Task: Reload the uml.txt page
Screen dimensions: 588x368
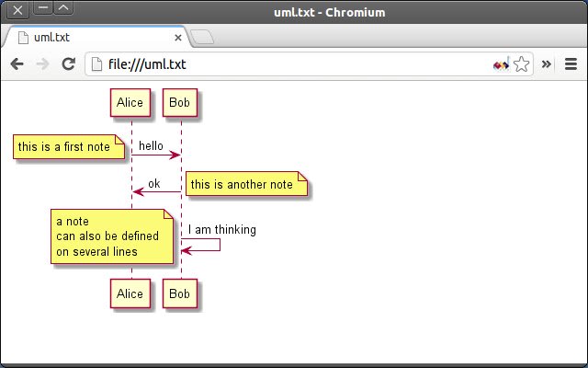Action: point(69,64)
